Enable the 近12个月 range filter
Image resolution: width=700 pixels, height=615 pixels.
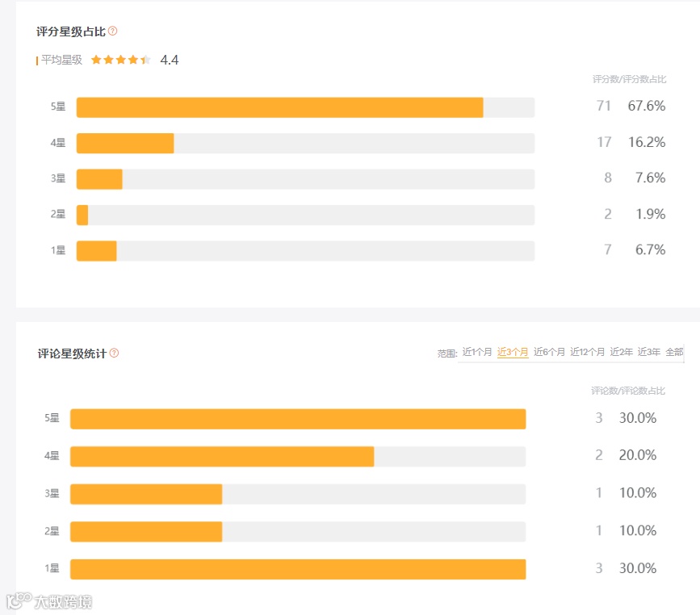coord(586,353)
